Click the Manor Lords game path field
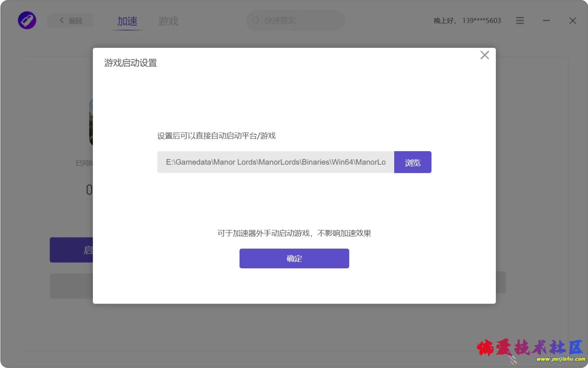This screenshot has height=368, width=588. click(x=276, y=162)
